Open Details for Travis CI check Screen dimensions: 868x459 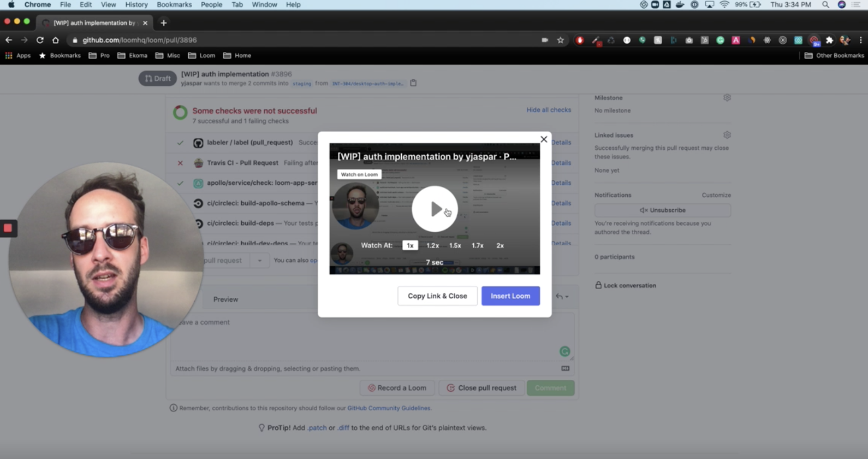(561, 163)
